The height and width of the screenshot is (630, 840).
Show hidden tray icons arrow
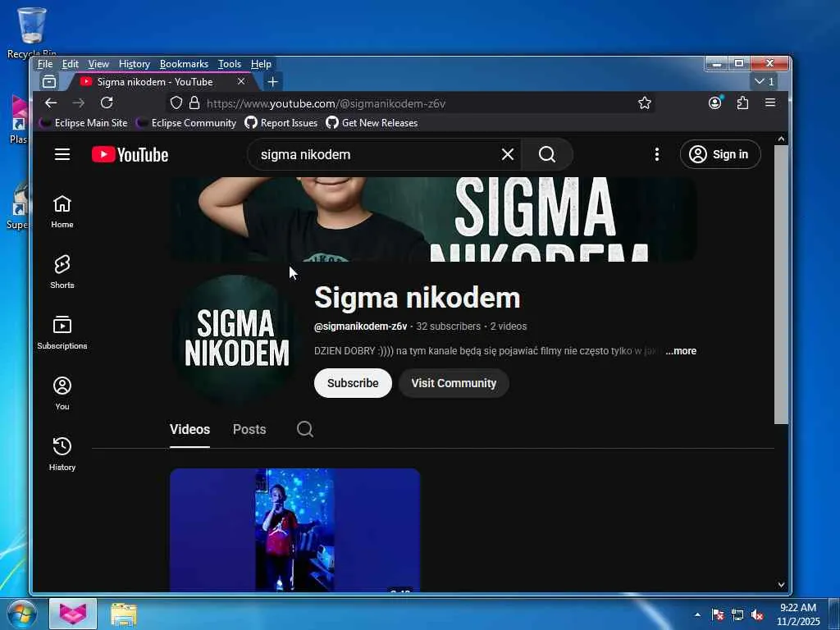[x=697, y=614]
